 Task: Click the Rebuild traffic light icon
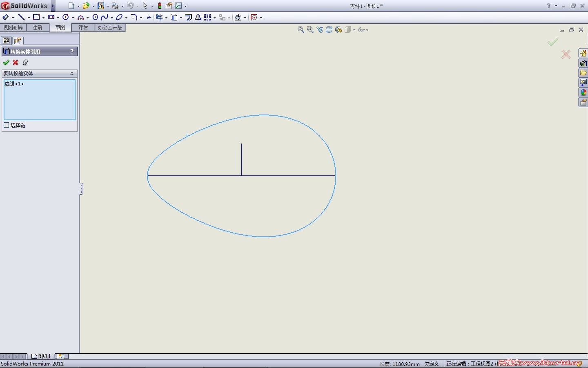(160, 6)
